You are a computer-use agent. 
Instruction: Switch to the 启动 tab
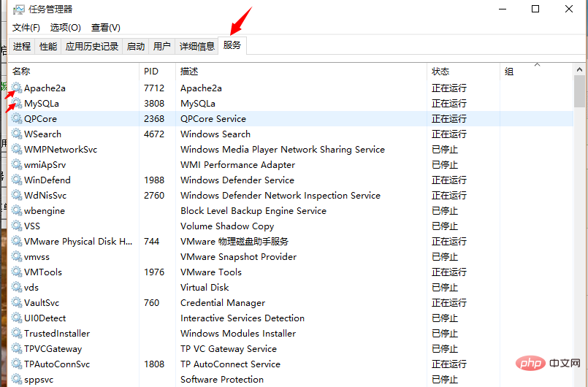136,46
